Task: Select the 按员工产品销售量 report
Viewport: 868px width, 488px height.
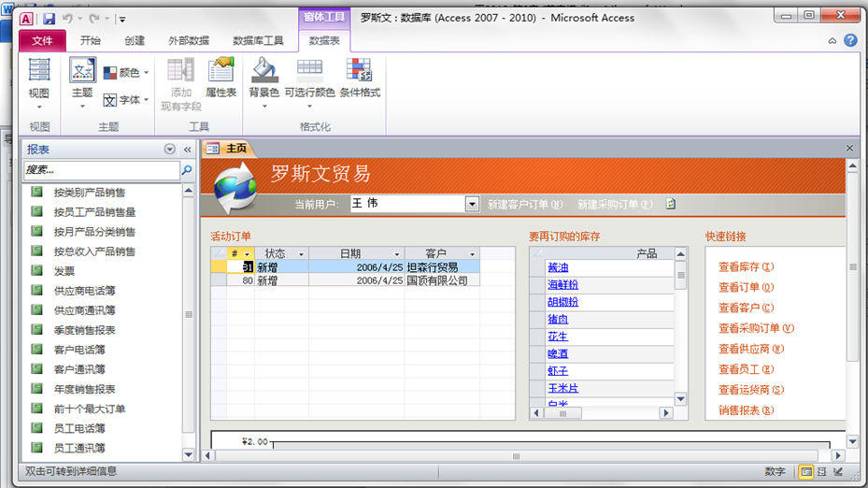Action: 94,212
